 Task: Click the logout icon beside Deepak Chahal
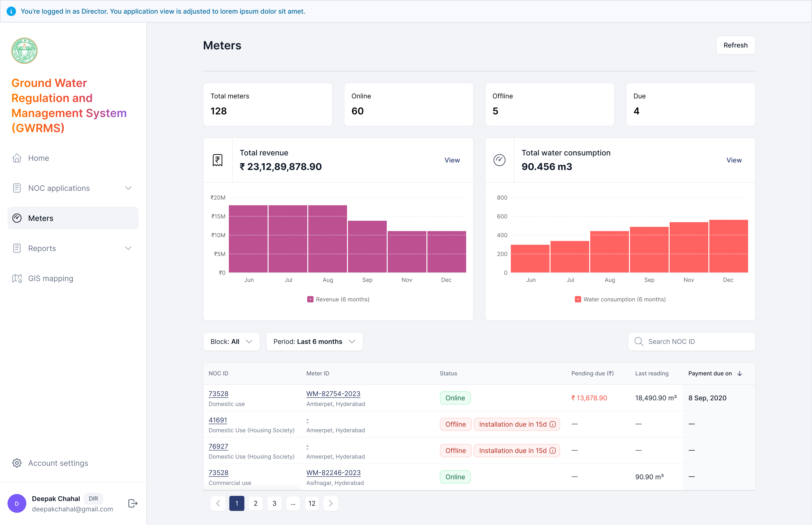click(x=133, y=503)
